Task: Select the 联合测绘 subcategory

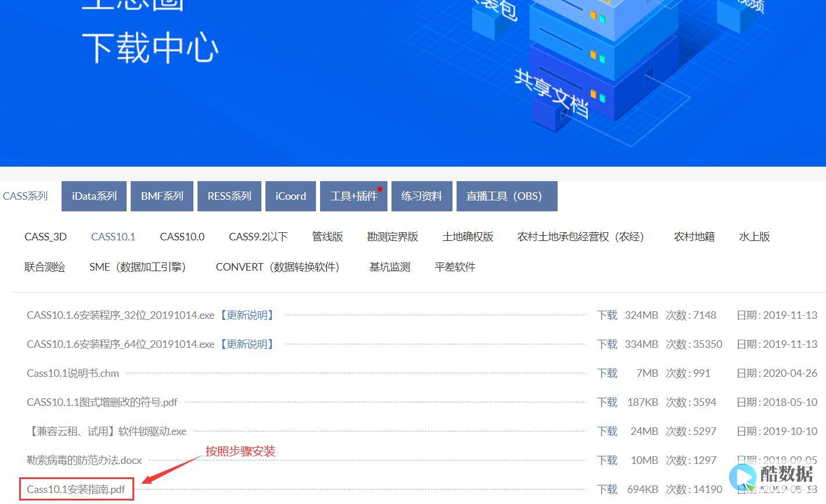Action: 45,267
